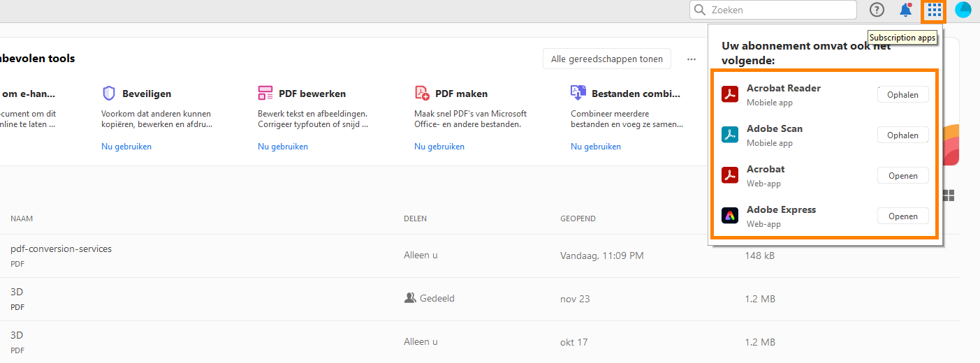The image size is (980, 363).
Task: Click Openen button for Adobe Express
Action: pyautogui.click(x=902, y=216)
